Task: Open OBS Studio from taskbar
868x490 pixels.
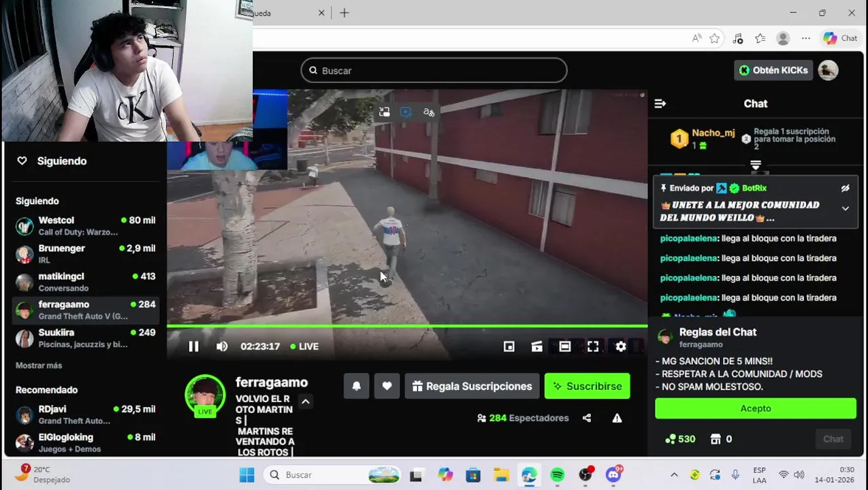Action: pyautogui.click(x=585, y=475)
